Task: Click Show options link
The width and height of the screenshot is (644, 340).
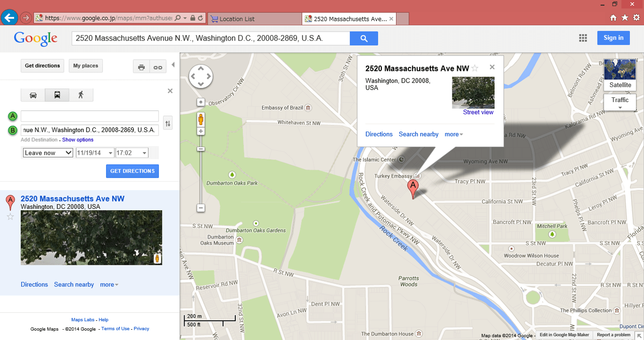Action: (78, 140)
